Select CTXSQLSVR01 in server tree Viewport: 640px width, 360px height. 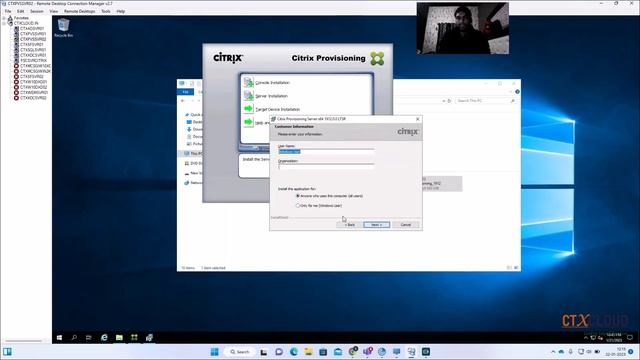(x=33, y=50)
